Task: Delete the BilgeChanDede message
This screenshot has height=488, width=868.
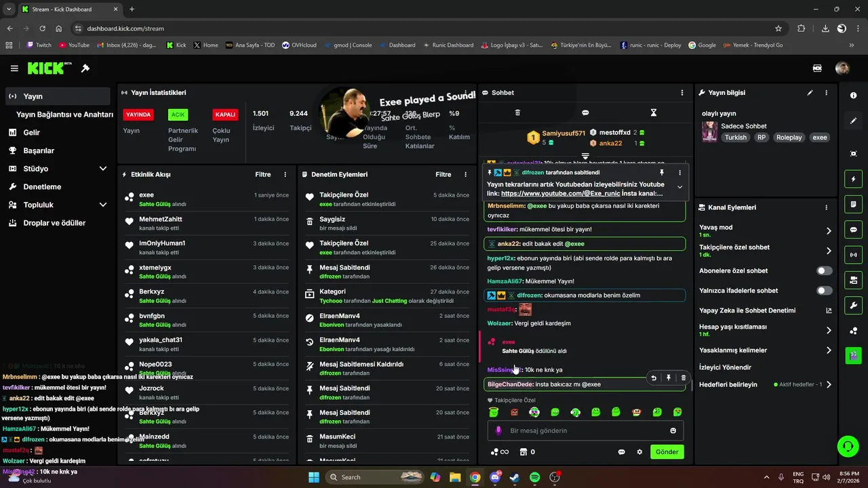Action: point(683,378)
